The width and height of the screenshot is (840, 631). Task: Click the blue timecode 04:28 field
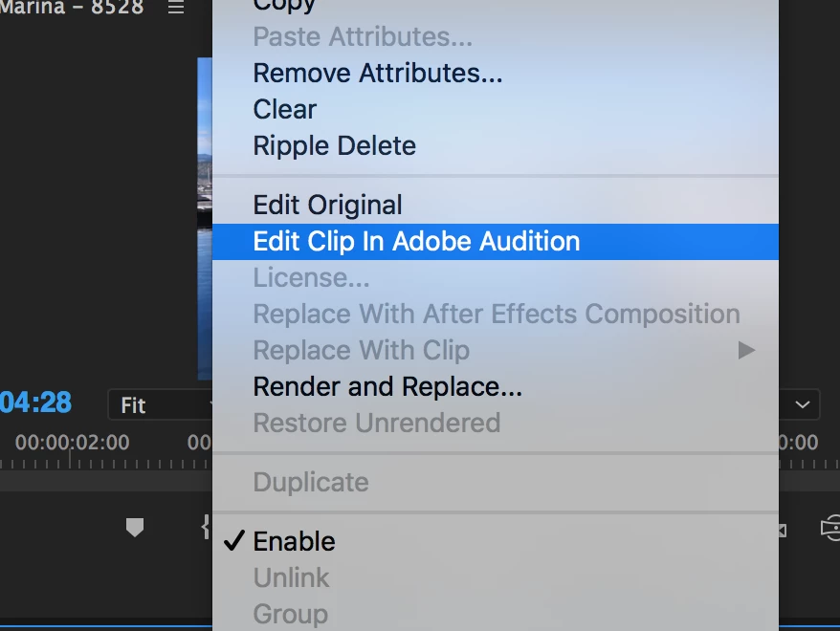[x=35, y=403]
